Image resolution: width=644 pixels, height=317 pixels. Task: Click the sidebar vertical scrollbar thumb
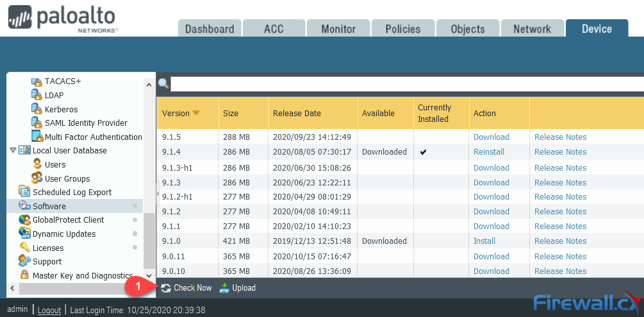tap(149, 241)
